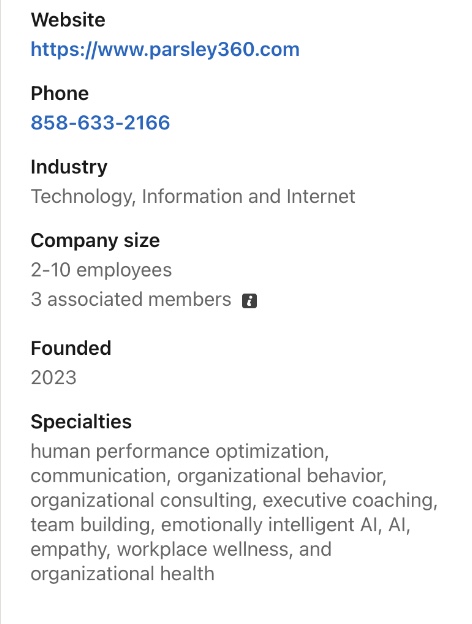Select Technology, Information and Internet text
The width and height of the screenshot is (472, 624).
193,197
